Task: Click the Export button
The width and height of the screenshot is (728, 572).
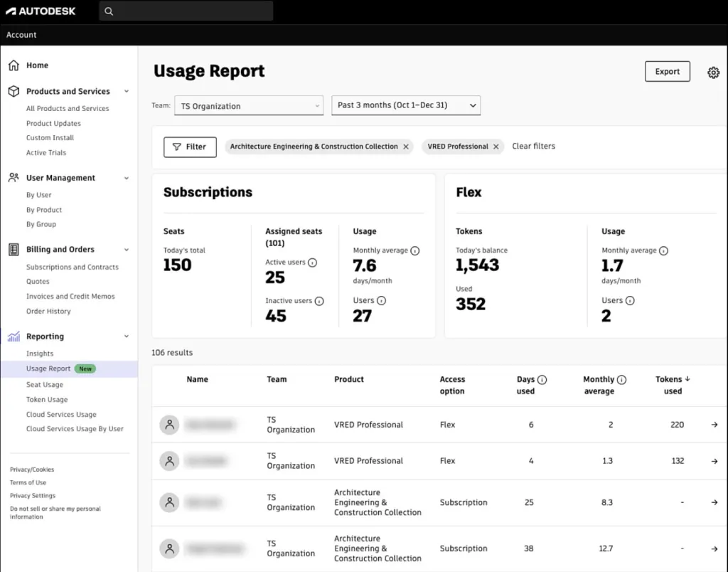Action: pyautogui.click(x=667, y=72)
